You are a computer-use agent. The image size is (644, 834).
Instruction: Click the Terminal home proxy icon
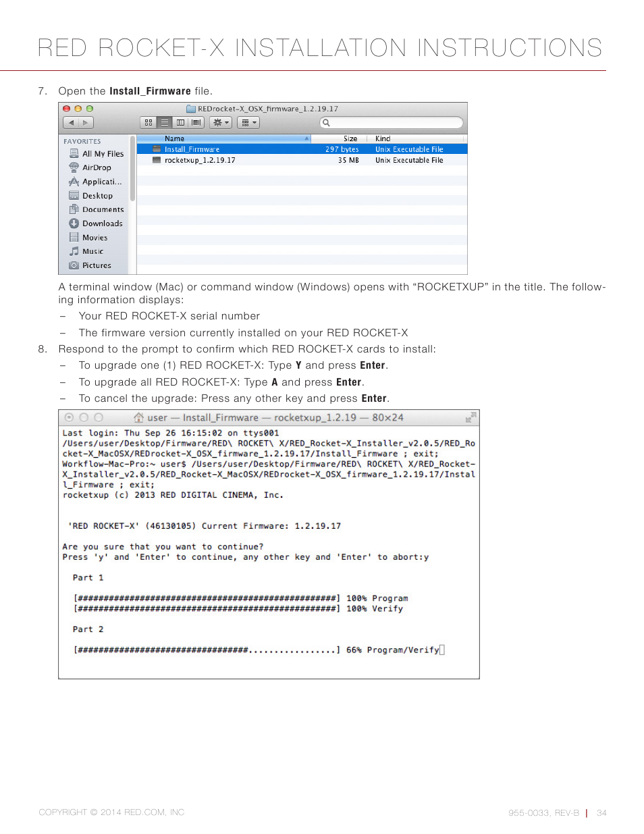click(139, 417)
